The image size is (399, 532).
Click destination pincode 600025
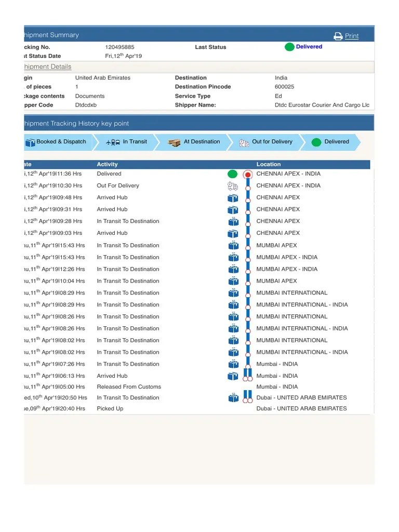point(284,87)
